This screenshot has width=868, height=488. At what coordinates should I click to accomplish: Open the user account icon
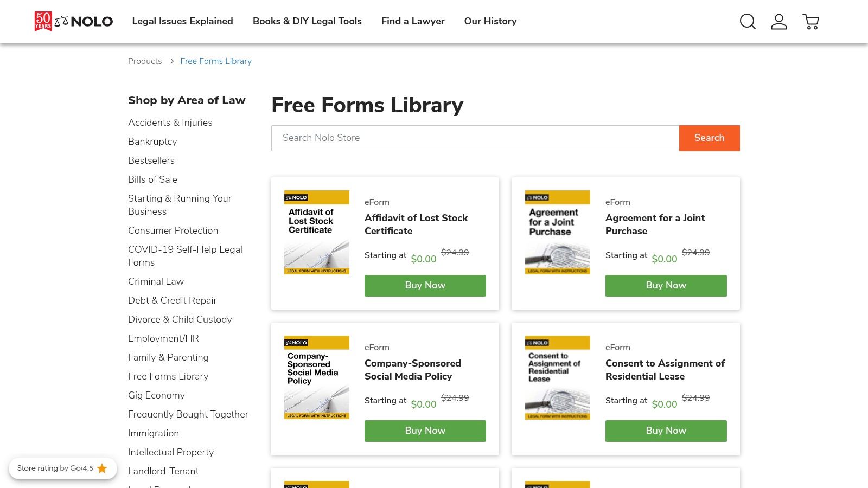pyautogui.click(x=779, y=22)
